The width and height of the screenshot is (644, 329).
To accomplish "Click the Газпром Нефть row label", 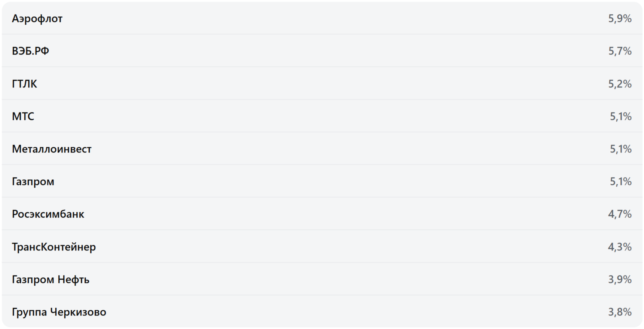I will point(50,279).
